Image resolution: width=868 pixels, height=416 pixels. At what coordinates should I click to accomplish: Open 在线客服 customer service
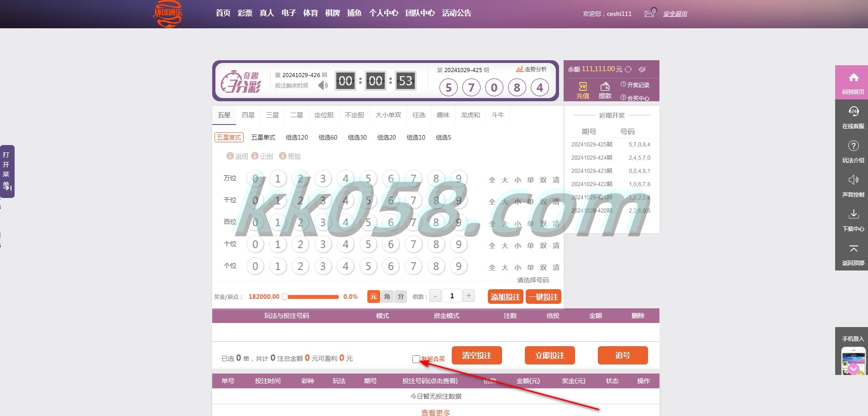pyautogui.click(x=853, y=117)
